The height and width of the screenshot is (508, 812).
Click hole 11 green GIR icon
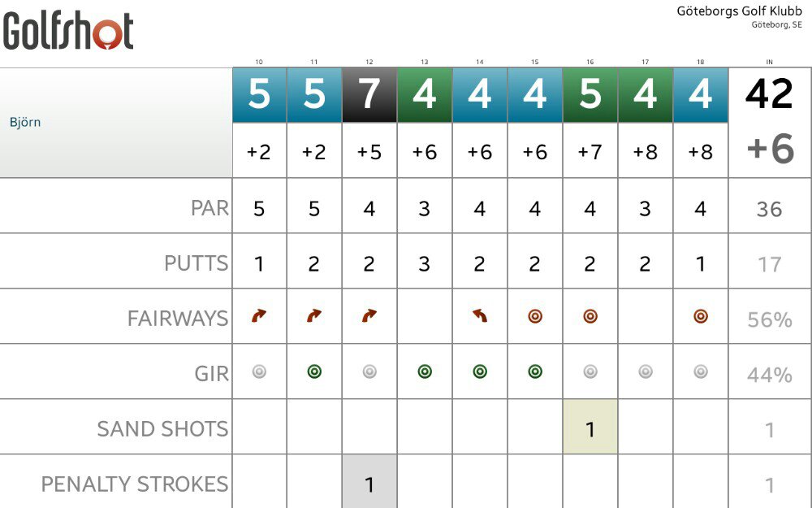(314, 371)
